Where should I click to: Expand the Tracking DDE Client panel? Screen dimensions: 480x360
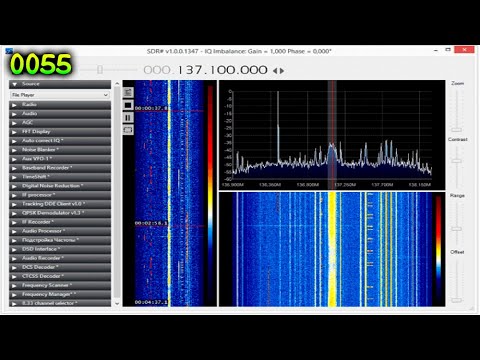(60, 204)
